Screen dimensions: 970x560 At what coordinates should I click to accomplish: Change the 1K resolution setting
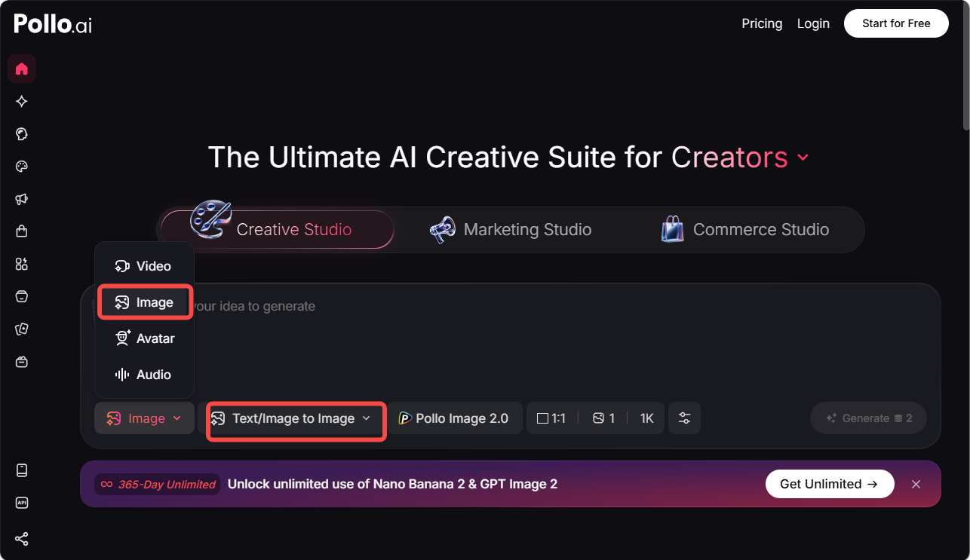(647, 418)
